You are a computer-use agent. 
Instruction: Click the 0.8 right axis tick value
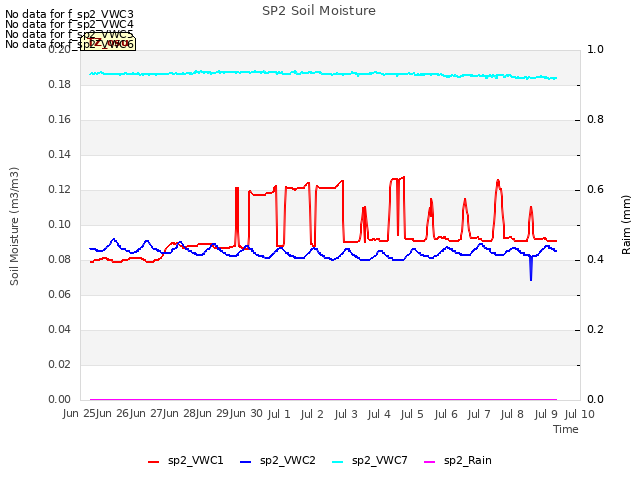tap(595, 120)
